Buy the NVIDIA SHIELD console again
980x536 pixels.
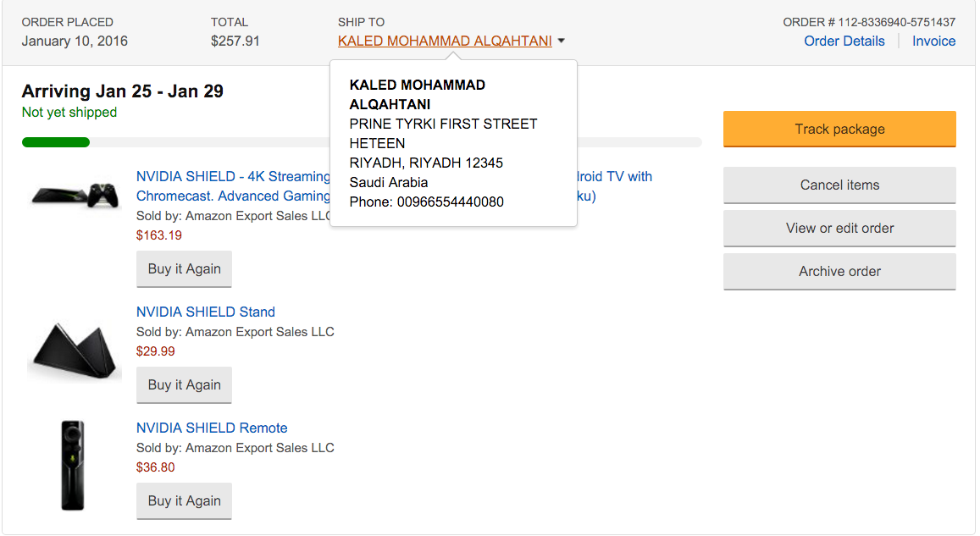[x=184, y=268]
